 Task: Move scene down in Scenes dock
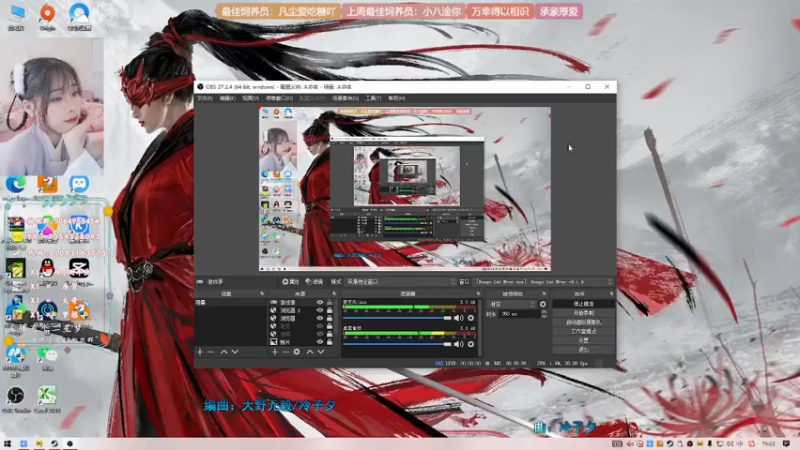click(235, 352)
